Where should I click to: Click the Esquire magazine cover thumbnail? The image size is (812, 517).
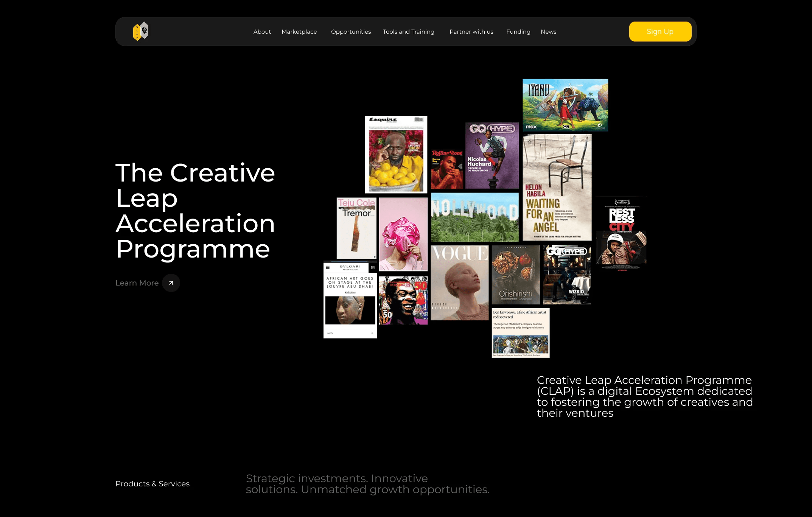[396, 154]
